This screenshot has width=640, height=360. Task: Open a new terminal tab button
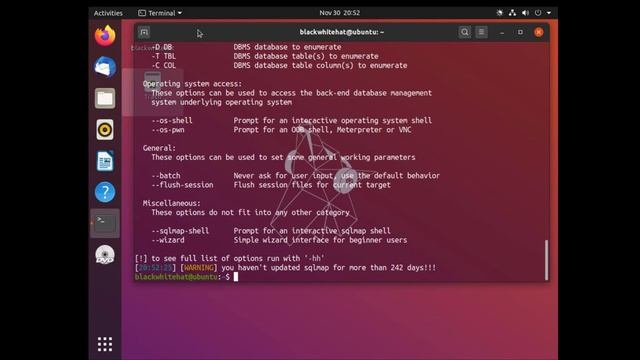point(144,32)
